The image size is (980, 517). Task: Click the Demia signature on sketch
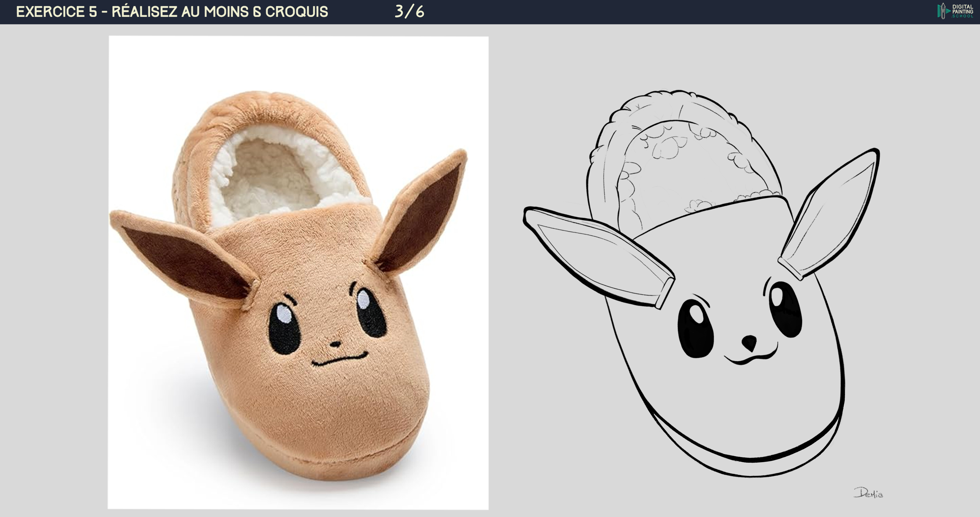868,493
